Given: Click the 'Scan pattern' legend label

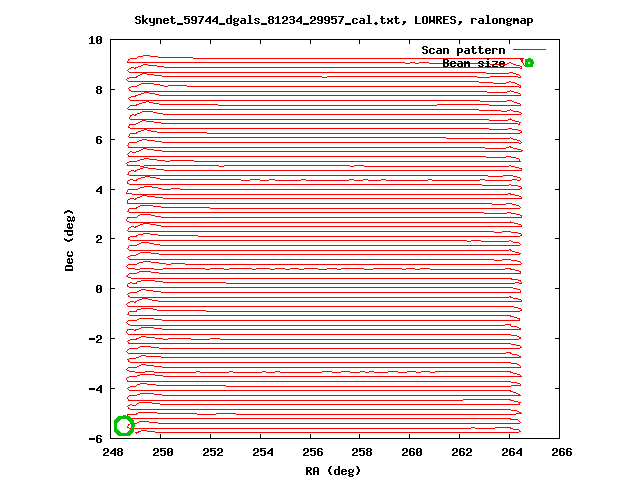Looking at the screenshot, I should coord(463,50).
